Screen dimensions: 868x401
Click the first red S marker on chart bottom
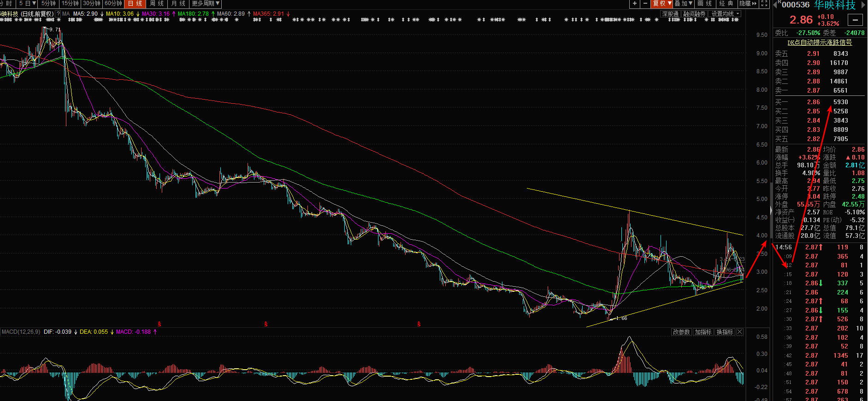click(159, 324)
